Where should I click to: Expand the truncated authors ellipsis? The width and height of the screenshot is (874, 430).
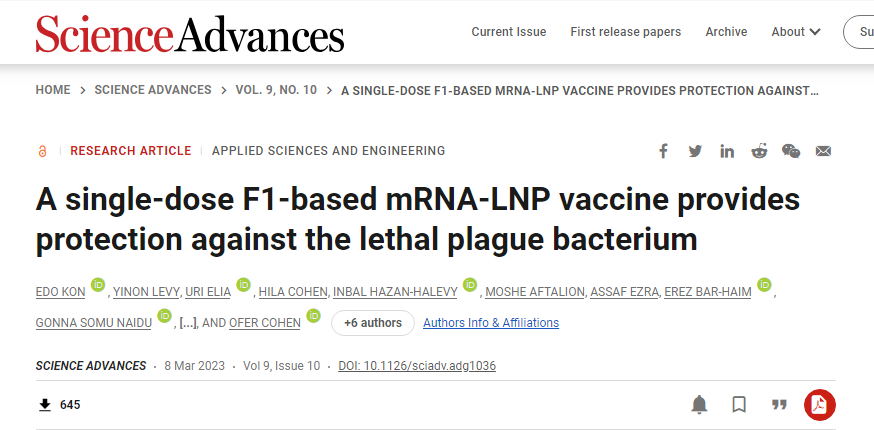pos(187,323)
